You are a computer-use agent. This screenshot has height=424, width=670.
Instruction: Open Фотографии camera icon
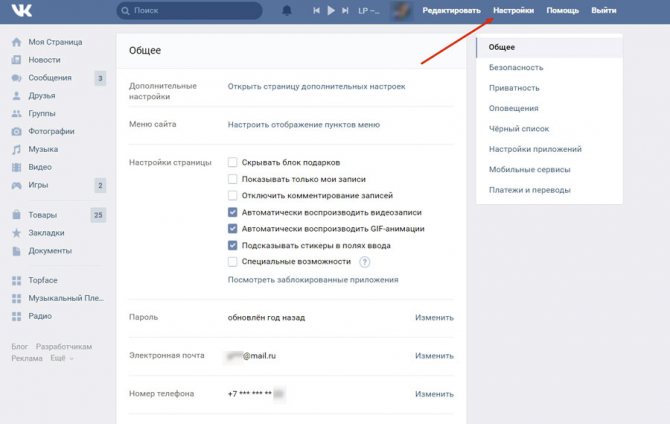coord(16,132)
